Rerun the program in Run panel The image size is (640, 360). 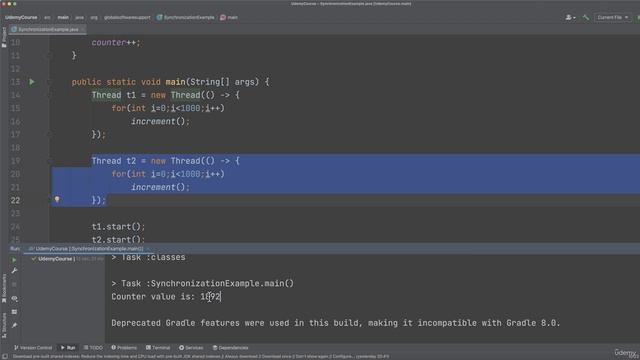coord(14,260)
